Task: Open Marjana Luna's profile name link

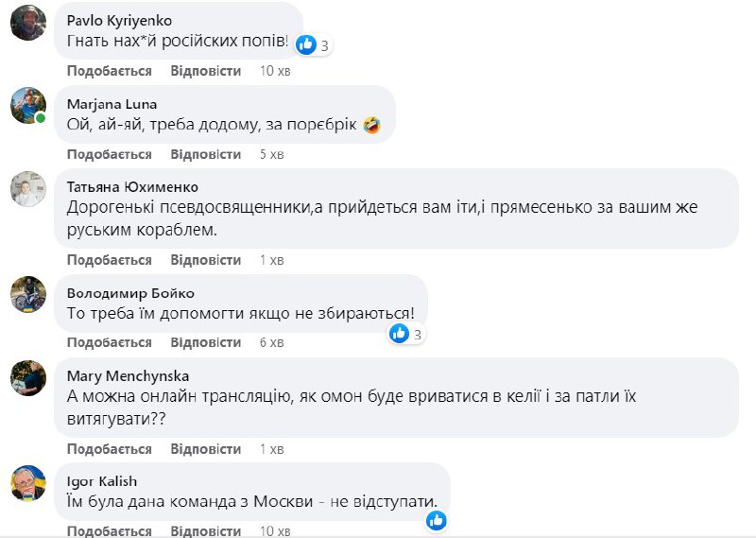Action: point(112,104)
